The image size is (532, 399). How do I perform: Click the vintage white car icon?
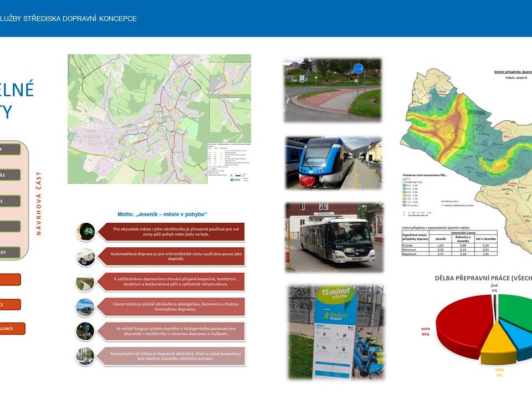[x=85, y=257]
